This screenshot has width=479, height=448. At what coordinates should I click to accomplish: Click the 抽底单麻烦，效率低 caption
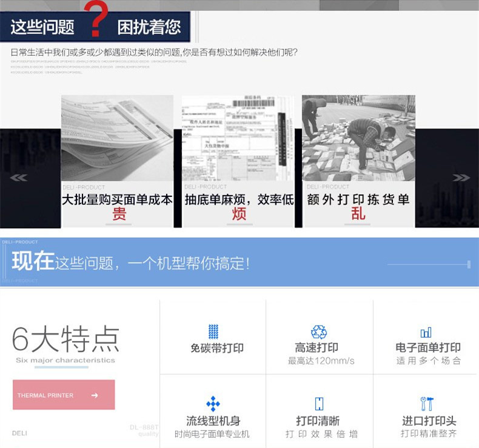239,199
